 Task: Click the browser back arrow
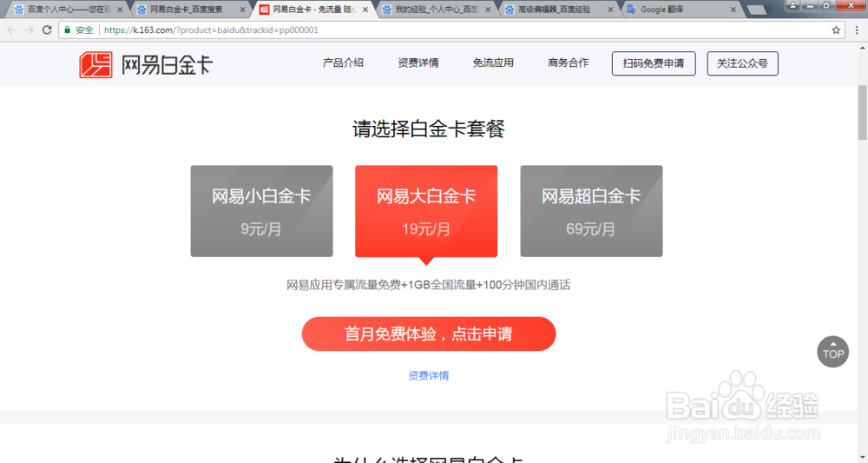pyautogui.click(x=11, y=30)
